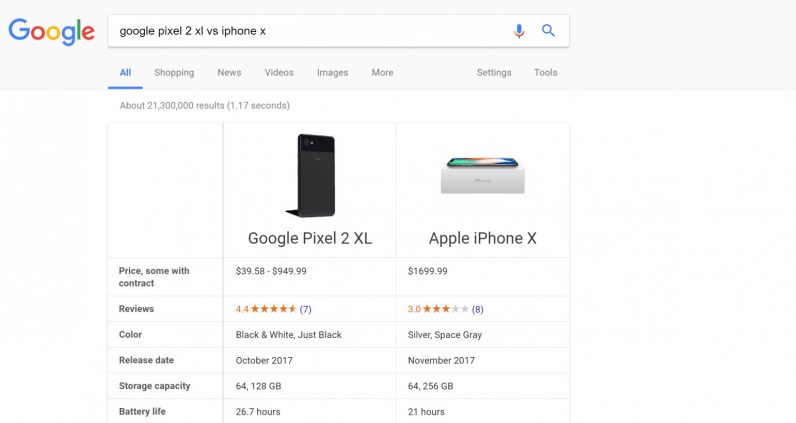Image resolution: width=796 pixels, height=423 pixels.
Task: Click the Google logo
Action: pos(51,31)
